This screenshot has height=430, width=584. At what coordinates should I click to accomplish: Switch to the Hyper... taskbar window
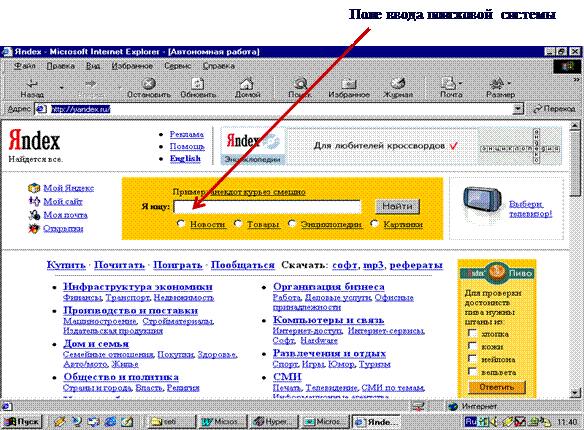(x=274, y=421)
